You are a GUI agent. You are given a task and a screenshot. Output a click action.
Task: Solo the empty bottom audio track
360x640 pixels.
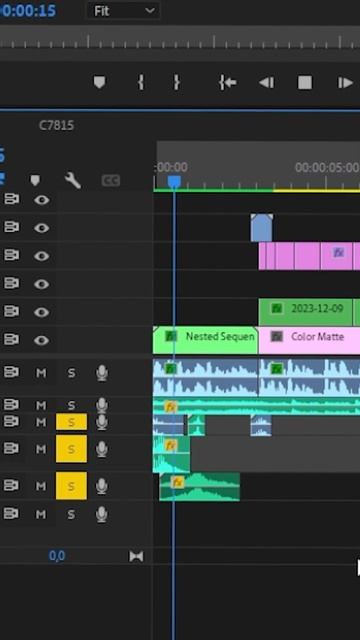(71, 514)
